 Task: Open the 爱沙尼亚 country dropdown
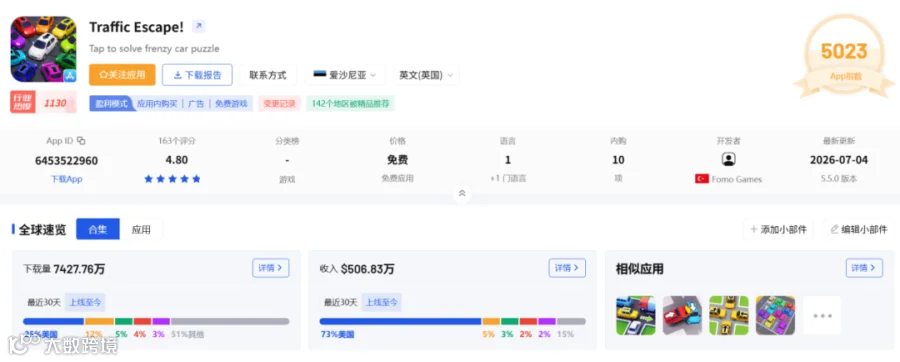(345, 75)
